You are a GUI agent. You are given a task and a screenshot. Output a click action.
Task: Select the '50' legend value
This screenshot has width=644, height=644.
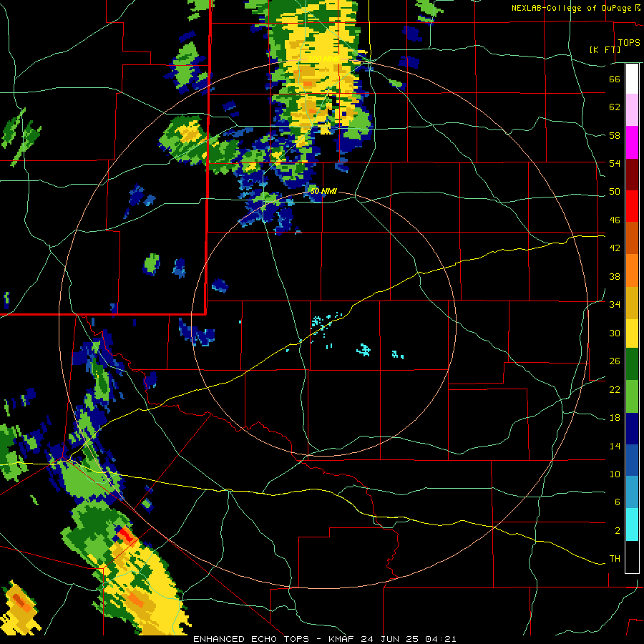(x=615, y=192)
